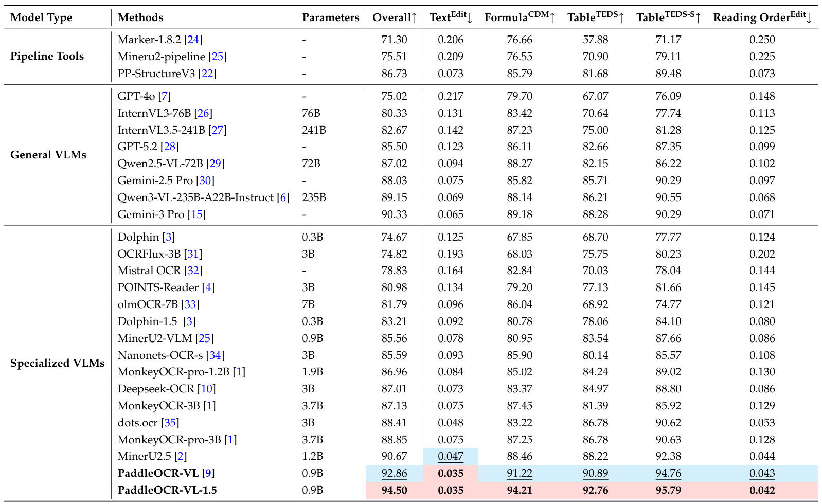Click the bold 'PaddleOCR-VL-1.5' method name
822x504 pixels.
click(x=167, y=490)
